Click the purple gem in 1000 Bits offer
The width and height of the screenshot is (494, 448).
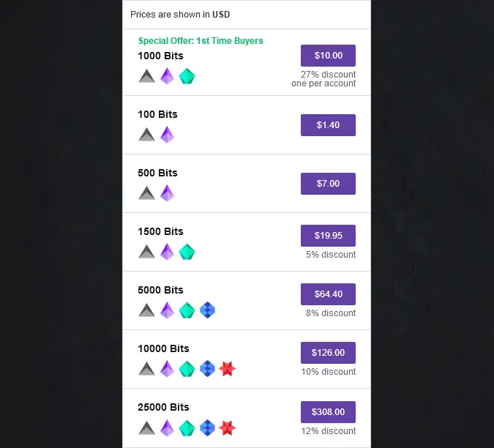pyautogui.click(x=167, y=76)
